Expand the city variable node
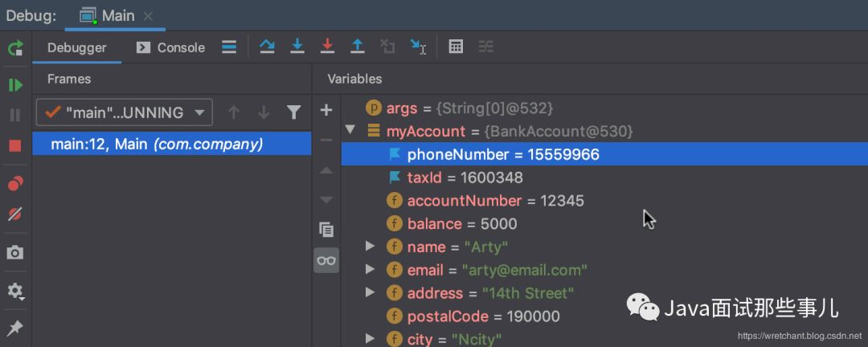This screenshot has width=868, height=347. point(370,338)
